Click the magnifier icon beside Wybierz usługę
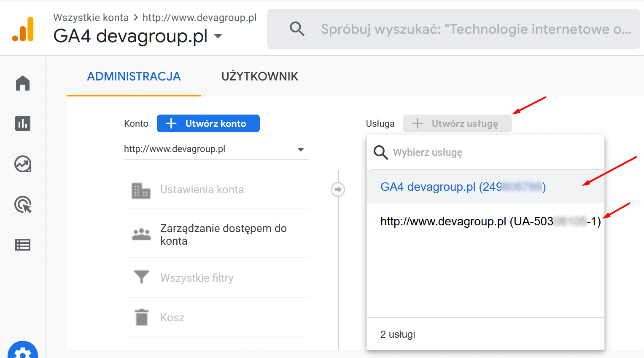The height and width of the screenshot is (358, 644). pyautogui.click(x=380, y=152)
